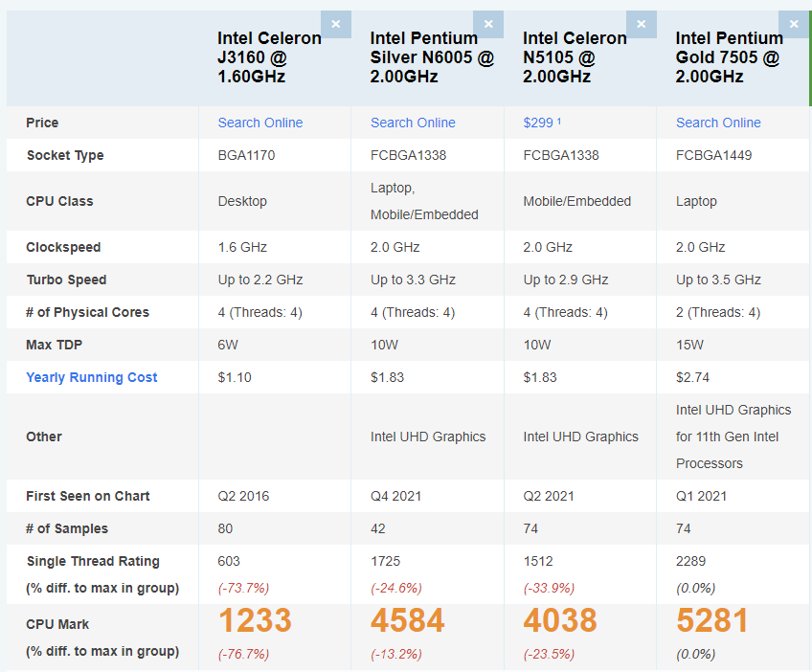This screenshot has width=812, height=672.
Task: Open Search Online for Celeron J3160 price
Action: [x=259, y=123]
